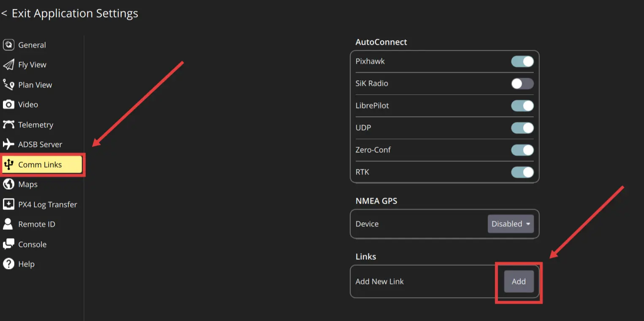Toggle UDP autoconnect switch
The height and width of the screenshot is (321, 644).
pos(522,128)
